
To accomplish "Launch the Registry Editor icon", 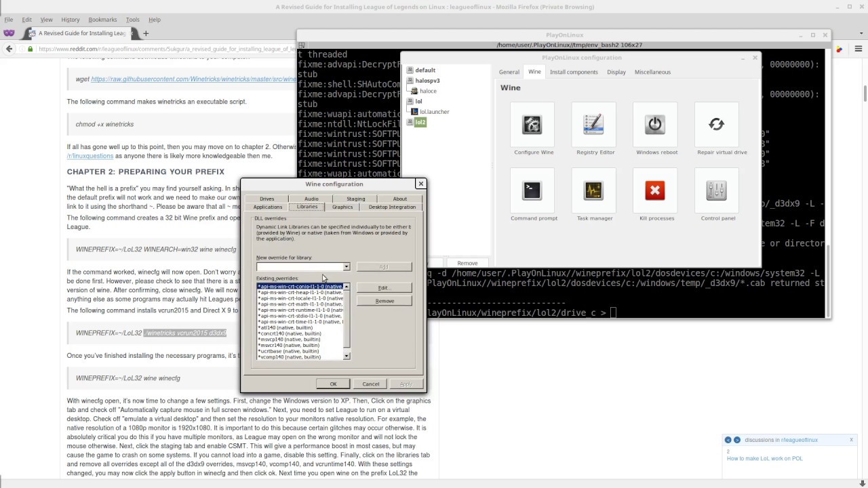I will [593, 125].
